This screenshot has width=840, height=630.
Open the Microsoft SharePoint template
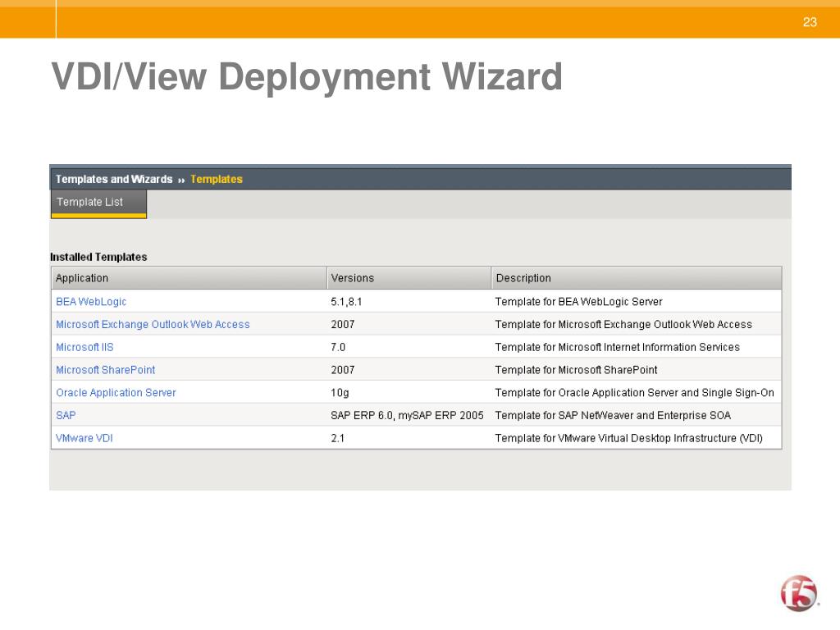pyautogui.click(x=106, y=370)
